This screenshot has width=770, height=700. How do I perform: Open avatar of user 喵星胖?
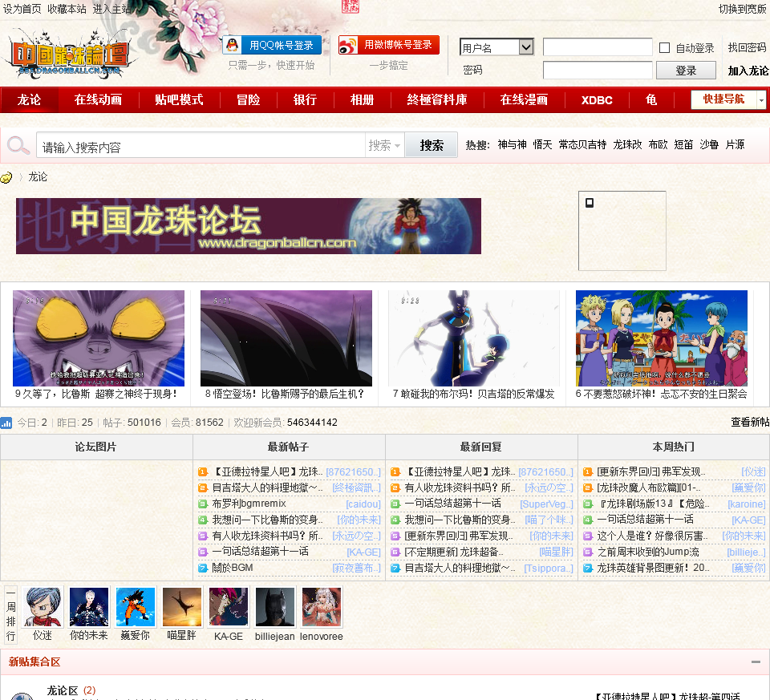click(x=182, y=607)
